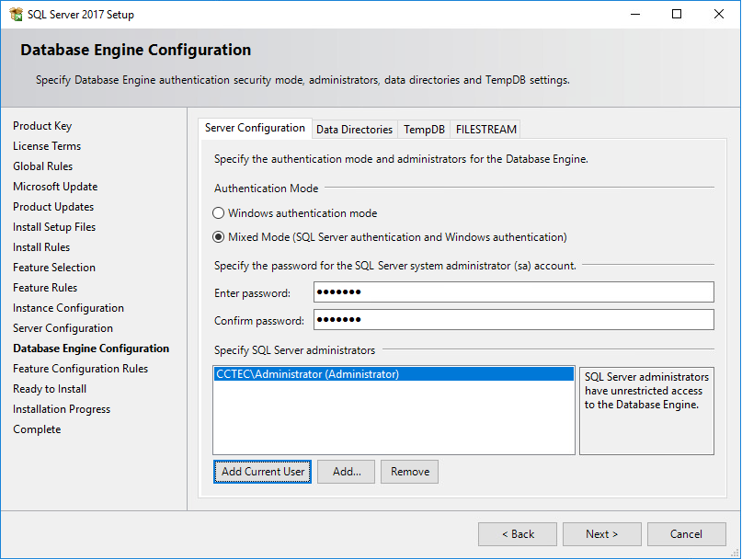Cancel the SQL Server installation

686,533
